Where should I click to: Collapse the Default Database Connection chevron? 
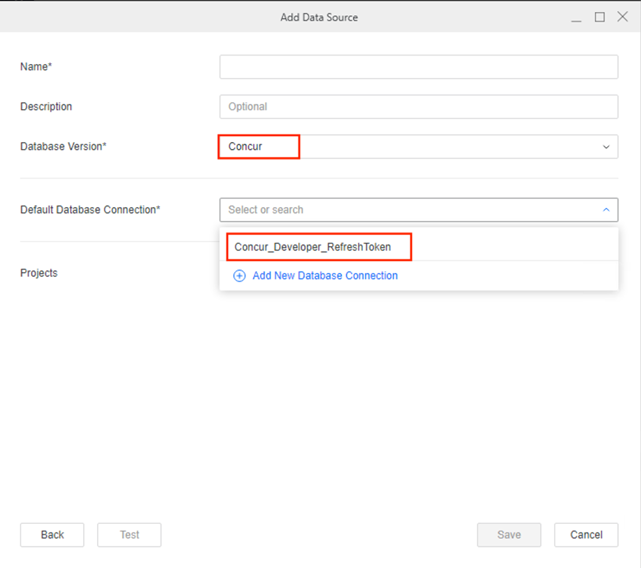[606, 210]
